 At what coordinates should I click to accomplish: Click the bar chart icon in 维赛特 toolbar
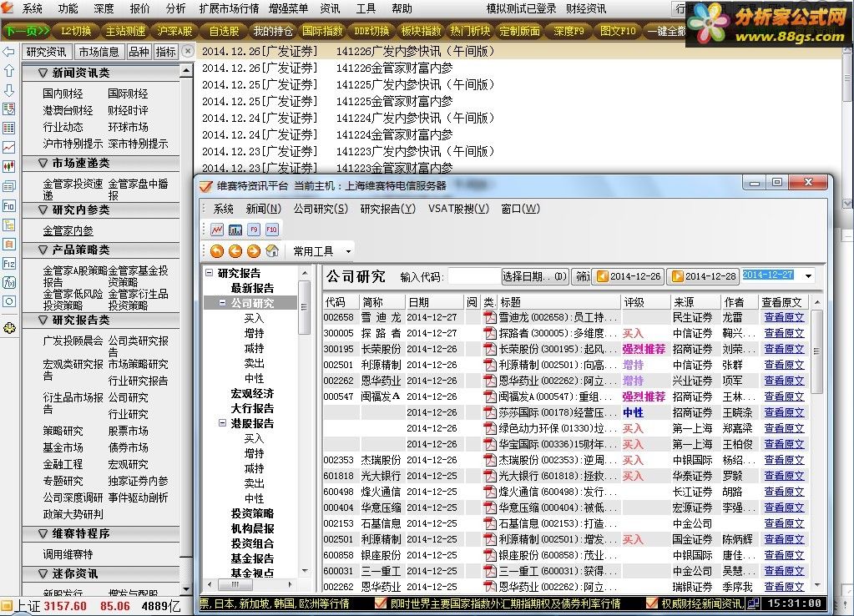(235, 230)
